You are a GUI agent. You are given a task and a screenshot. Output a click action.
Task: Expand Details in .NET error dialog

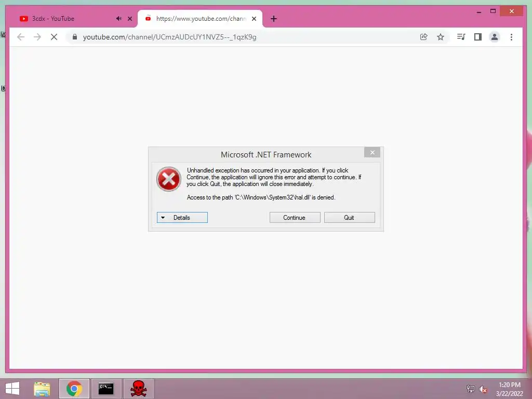tap(182, 218)
